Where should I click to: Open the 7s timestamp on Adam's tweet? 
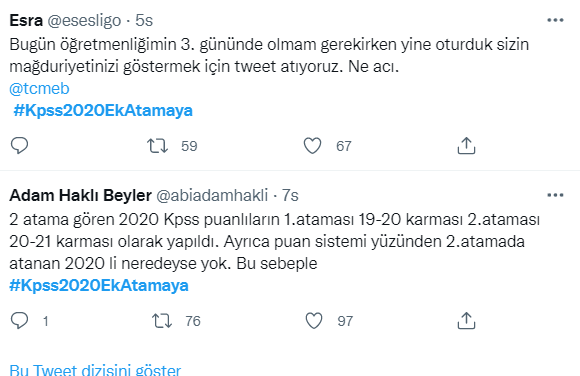tap(290, 195)
